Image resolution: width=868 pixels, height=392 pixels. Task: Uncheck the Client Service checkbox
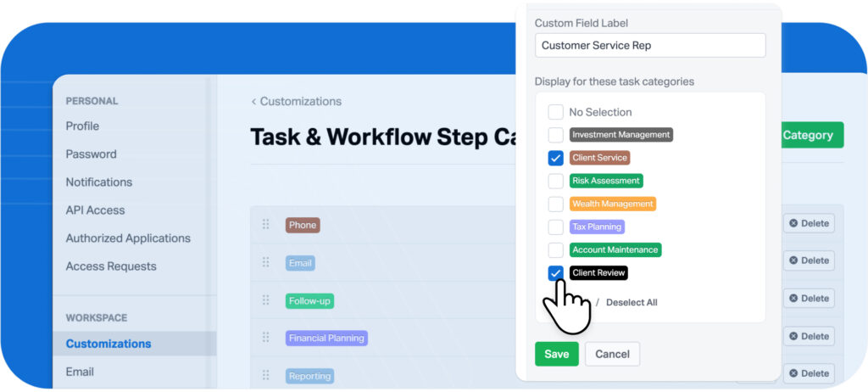click(555, 158)
